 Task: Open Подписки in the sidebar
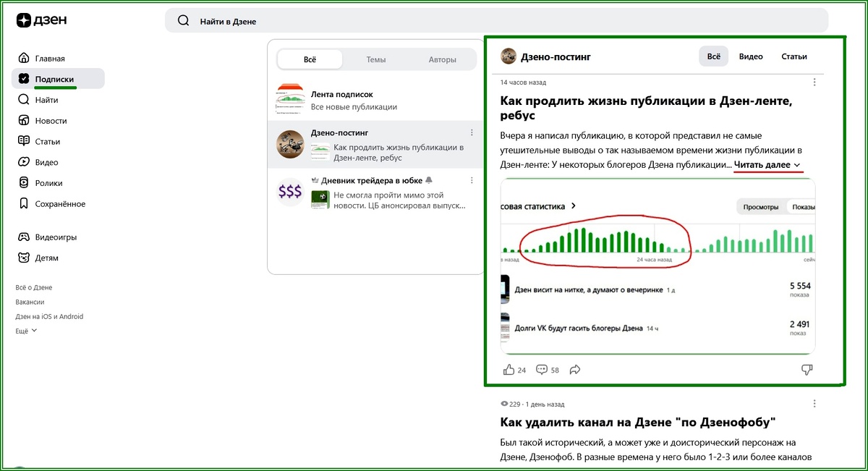(58, 79)
